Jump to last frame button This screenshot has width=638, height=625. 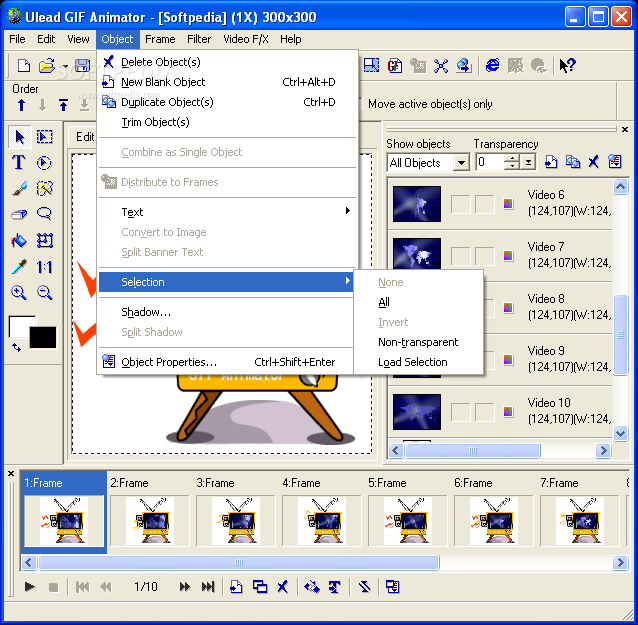pos(208,587)
